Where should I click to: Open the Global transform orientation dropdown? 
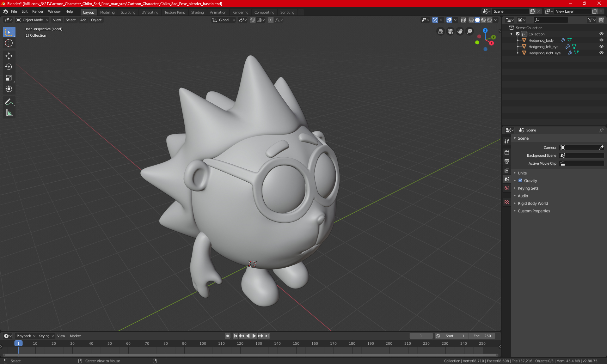(224, 20)
